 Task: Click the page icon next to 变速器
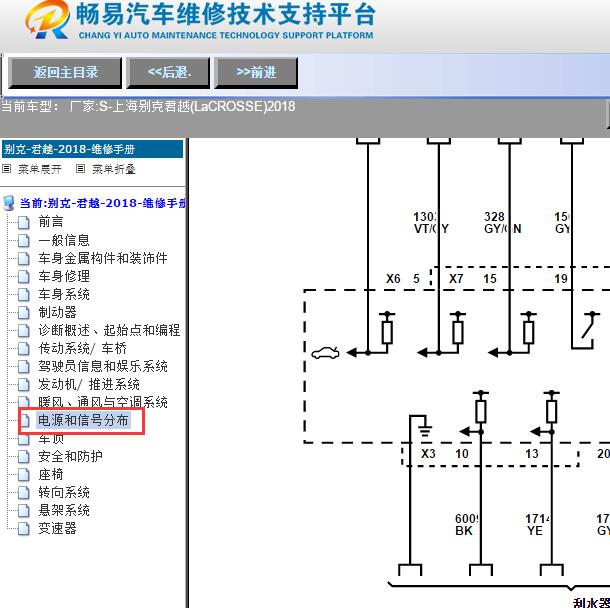pos(24,529)
